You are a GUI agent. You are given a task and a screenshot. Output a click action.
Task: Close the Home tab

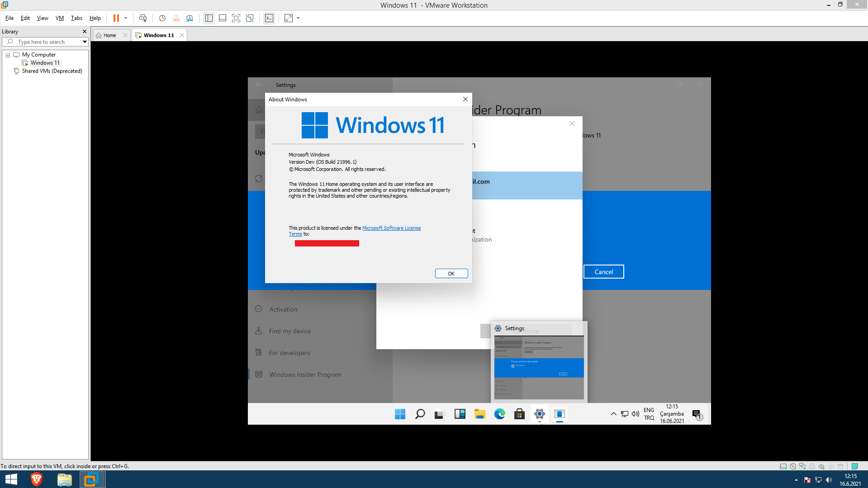125,35
